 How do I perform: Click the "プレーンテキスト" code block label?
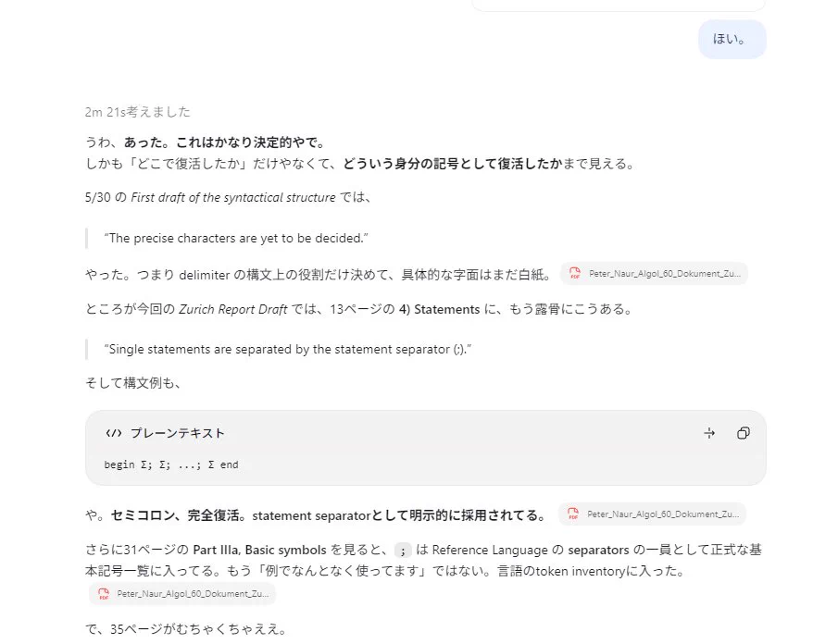click(178, 433)
